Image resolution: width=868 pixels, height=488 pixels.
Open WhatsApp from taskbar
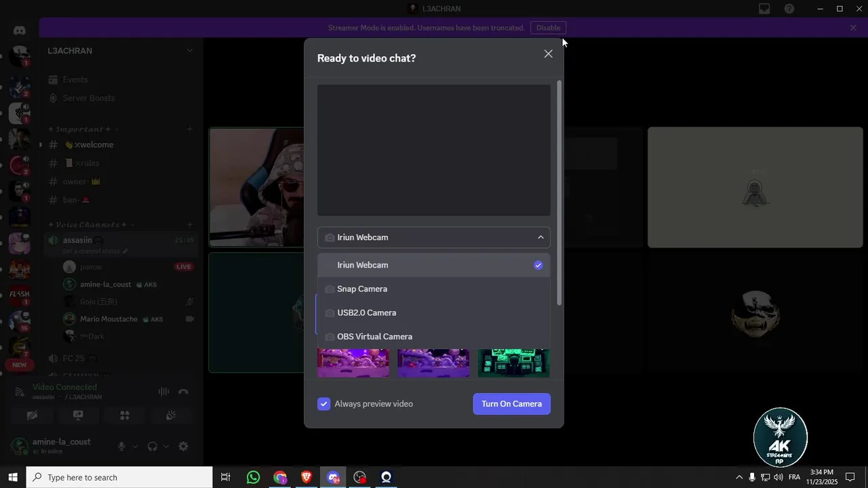[253, 477]
